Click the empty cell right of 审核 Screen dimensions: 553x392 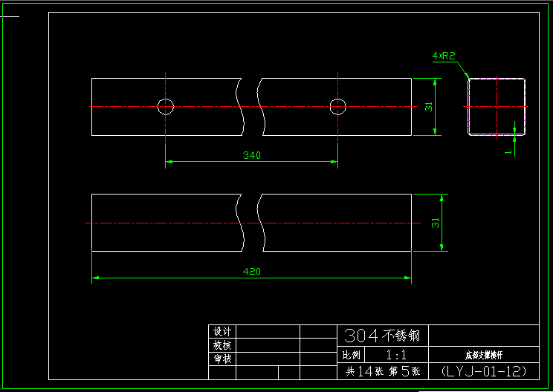click(268, 359)
